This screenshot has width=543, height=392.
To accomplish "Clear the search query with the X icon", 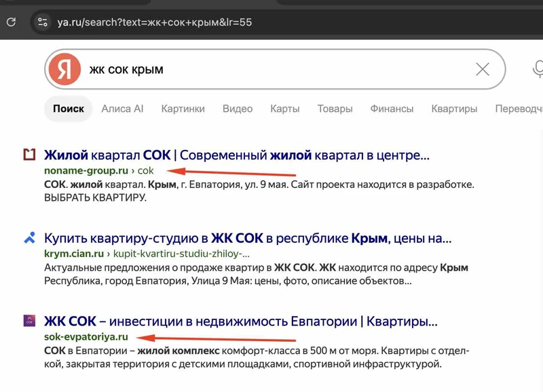I will click(x=483, y=69).
